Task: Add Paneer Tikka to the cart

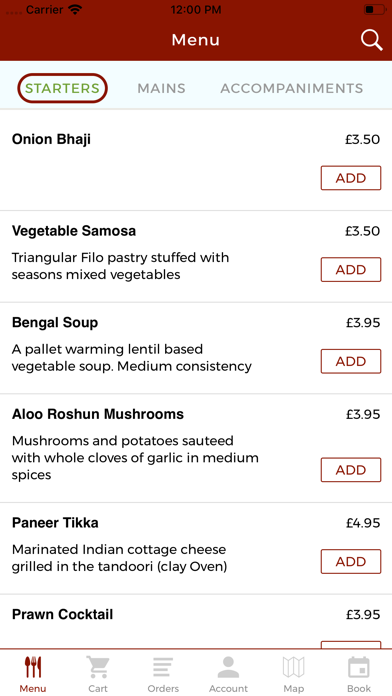Action: [x=351, y=562]
